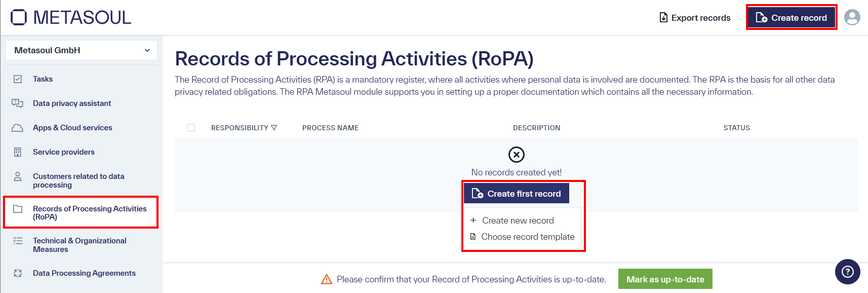Select the Data privacy assistant chat icon
The height and width of the screenshot is (293, 868).
pyautogui.click(x=18, y=103)
